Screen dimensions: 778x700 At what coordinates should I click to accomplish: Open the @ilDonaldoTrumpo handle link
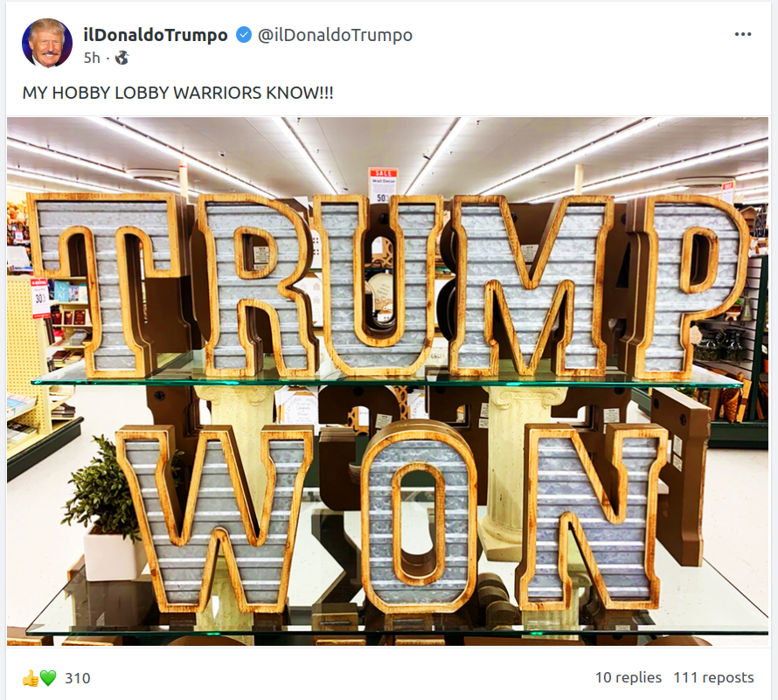[335, 35]
